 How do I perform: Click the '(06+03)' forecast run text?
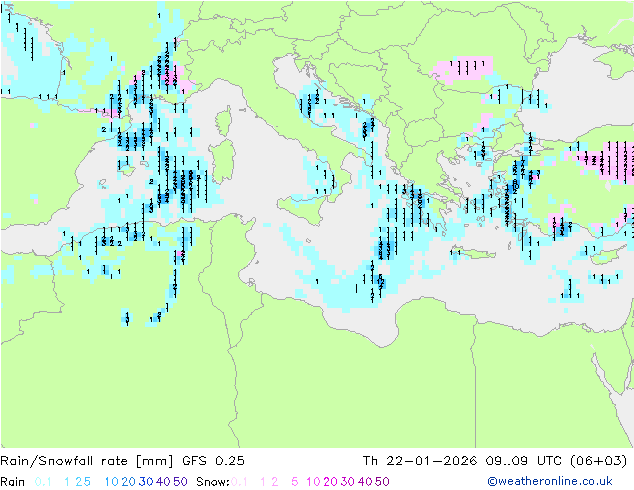pyautogui.click(x=598, y=460)
